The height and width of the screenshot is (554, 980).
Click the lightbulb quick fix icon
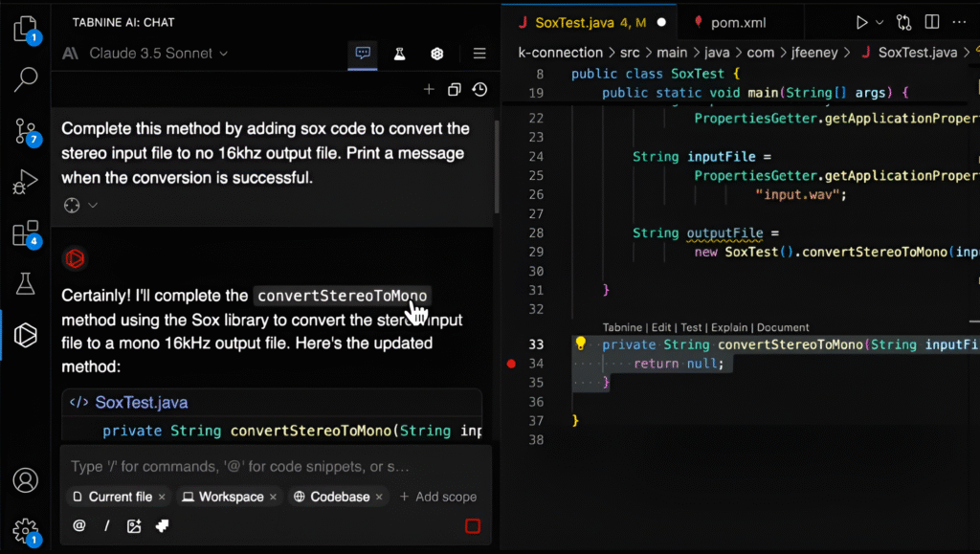pos(581,343)
